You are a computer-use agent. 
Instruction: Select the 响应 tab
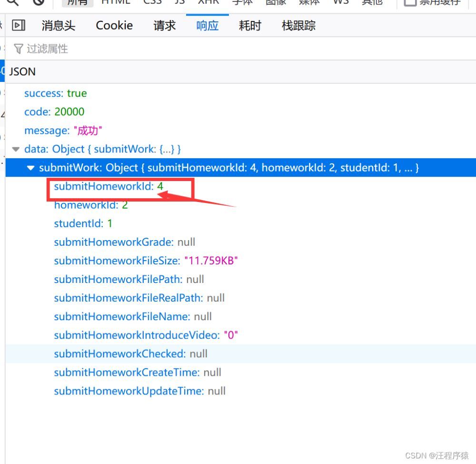coord(207,26)
